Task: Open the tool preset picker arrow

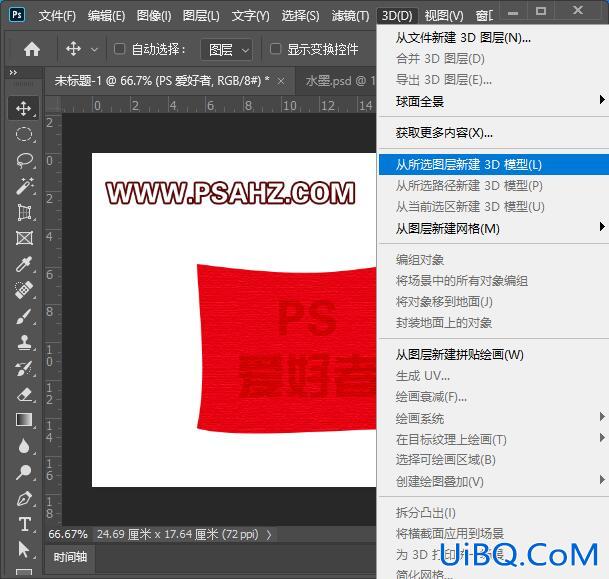Action: point(94,50)
